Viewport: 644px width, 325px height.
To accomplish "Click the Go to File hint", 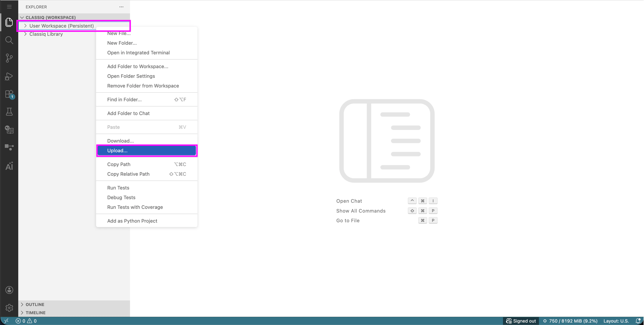I will (348, 221).
